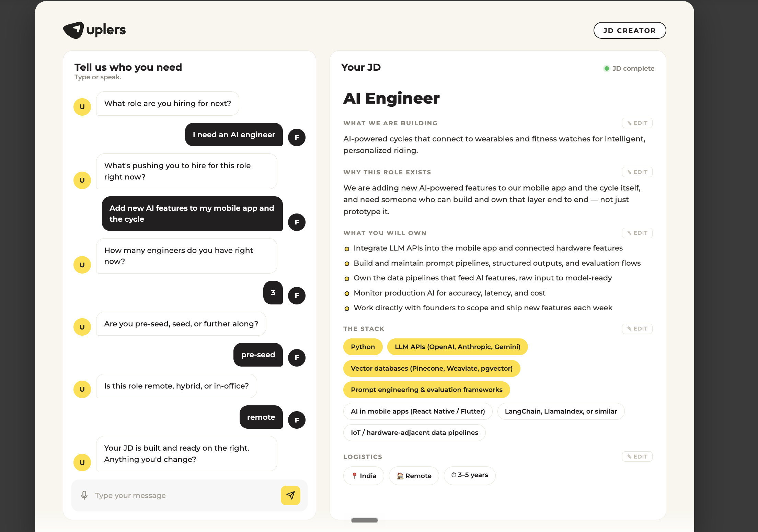The width and height of the screenshot is (758, 532).
Task: Select LangChain, LlamaIndex, or similar tag
Action: pos(561,411)
